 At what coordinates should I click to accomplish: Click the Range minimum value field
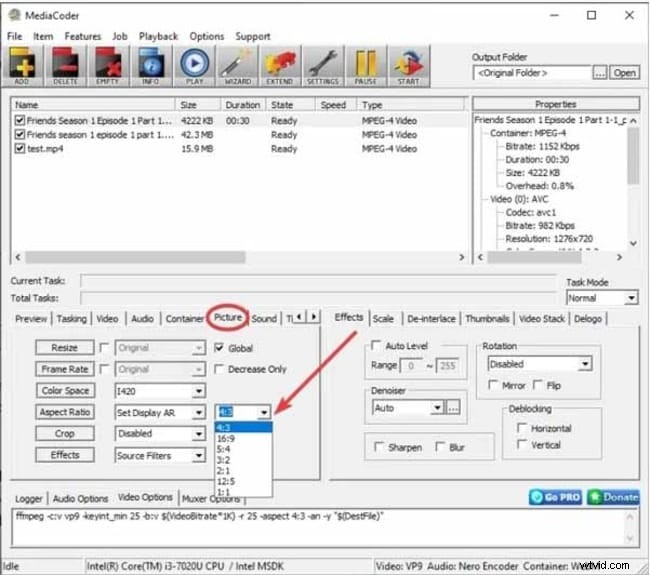pos(411,366)
